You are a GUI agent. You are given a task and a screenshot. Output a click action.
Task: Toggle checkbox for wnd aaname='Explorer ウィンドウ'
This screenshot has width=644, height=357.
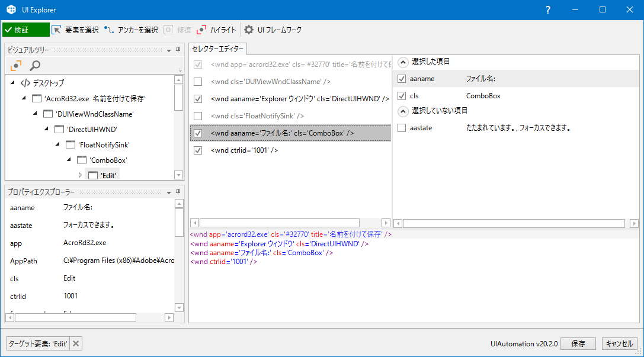pyautogui.click(x=198, y=99)
